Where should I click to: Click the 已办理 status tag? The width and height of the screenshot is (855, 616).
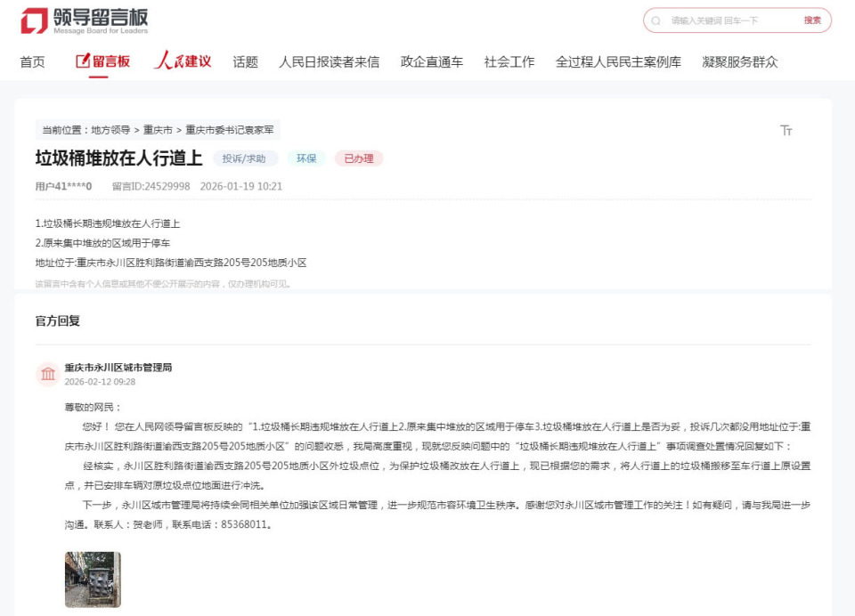coord(357,158)
